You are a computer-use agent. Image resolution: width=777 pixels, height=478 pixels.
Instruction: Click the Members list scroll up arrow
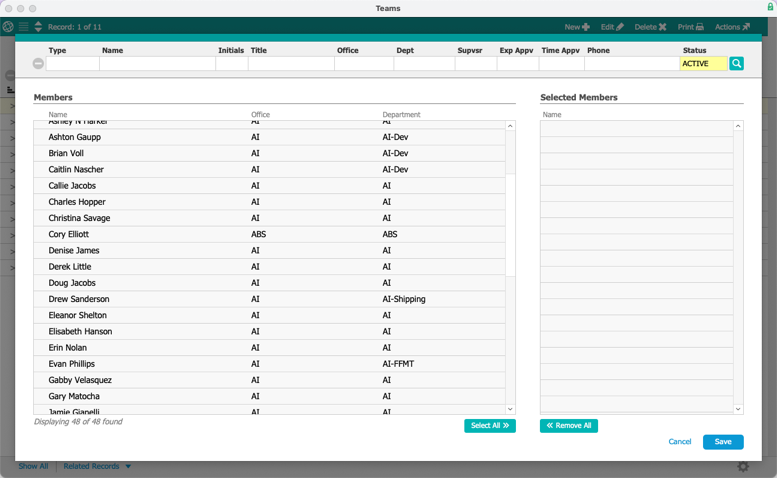click(510, 126)
